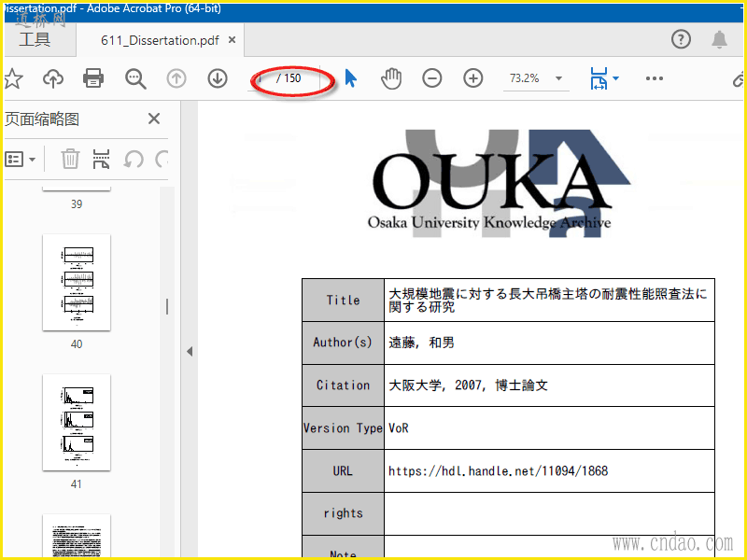Rotate pages counterclockwise

pyautogui.click(x=134, y=159)
